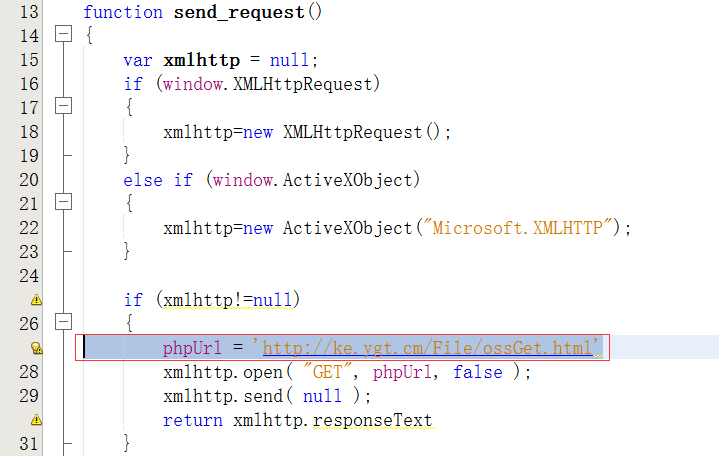Collapse the xmlhttp!=null block fold at line 26
The height and width of the screenshot is (456, 719).
pos(63,321)
